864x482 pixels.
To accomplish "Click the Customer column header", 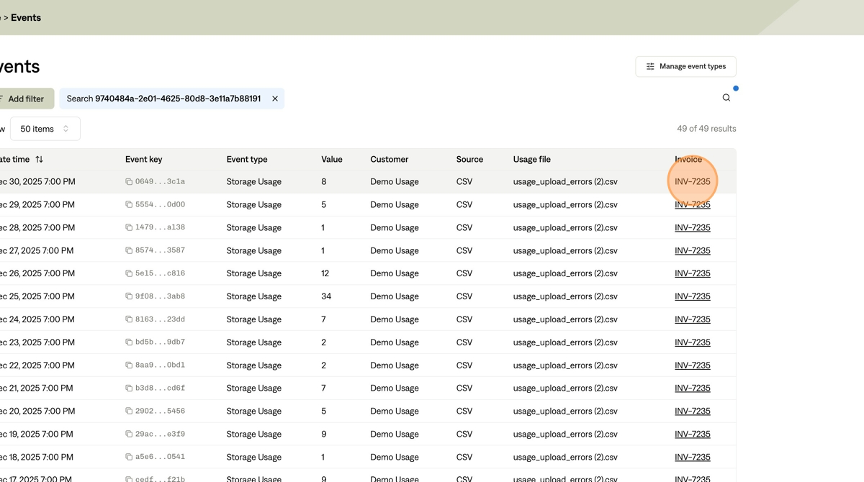I will click(x=389, y=160).
